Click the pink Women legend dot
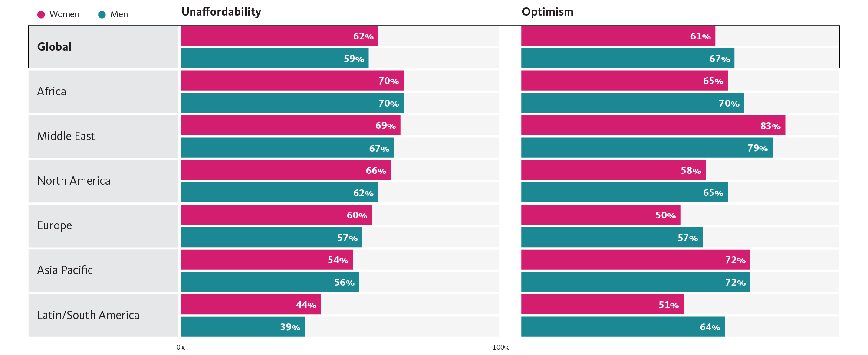 41,15
